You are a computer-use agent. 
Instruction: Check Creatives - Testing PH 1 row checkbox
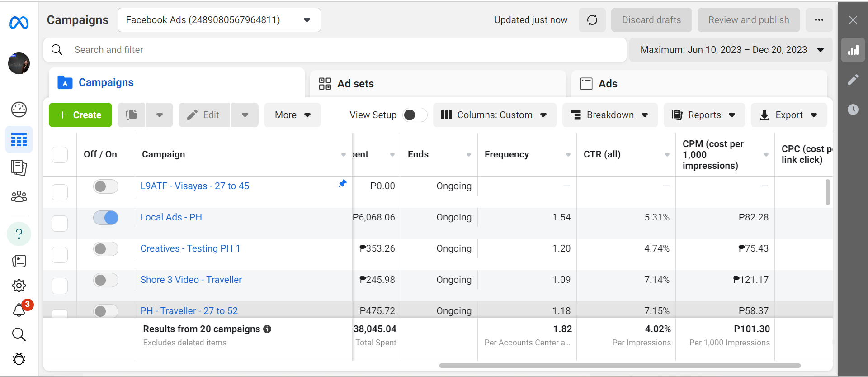click(60, 255)
